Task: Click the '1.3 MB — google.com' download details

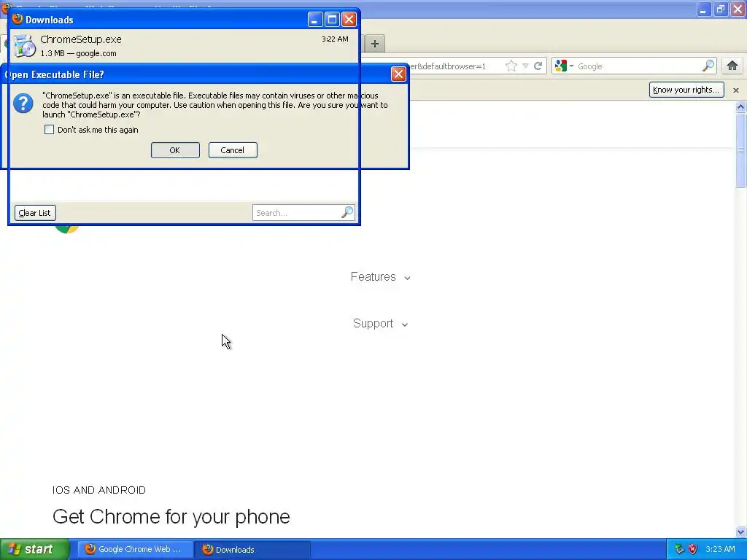Action: click(79, 53)
